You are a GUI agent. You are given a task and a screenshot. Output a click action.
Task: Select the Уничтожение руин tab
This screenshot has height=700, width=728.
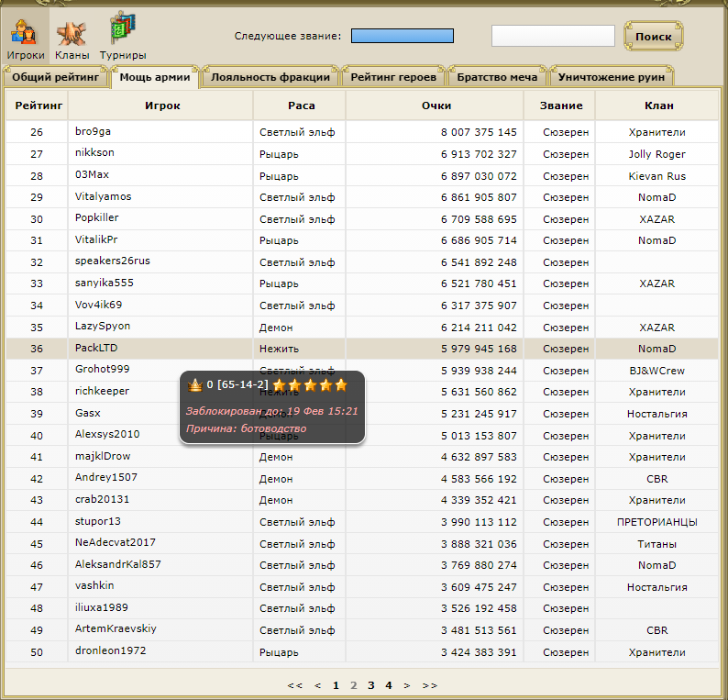pos(611,77)
